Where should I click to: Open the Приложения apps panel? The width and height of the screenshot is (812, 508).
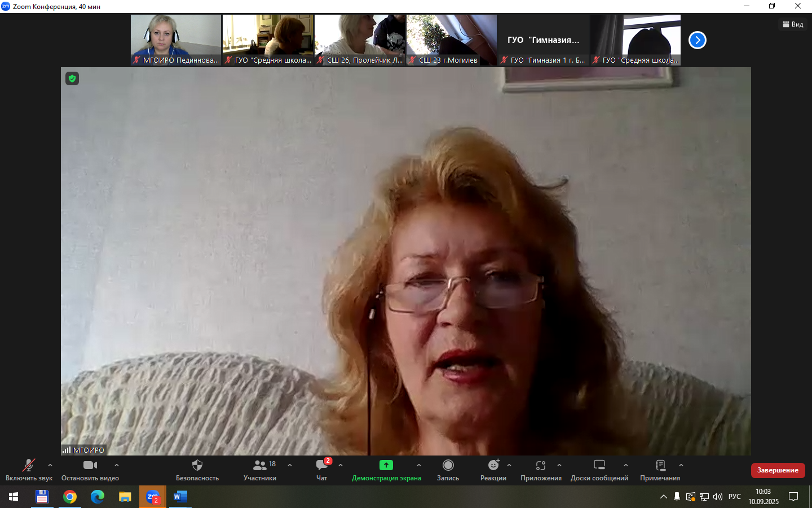[541, 470]
